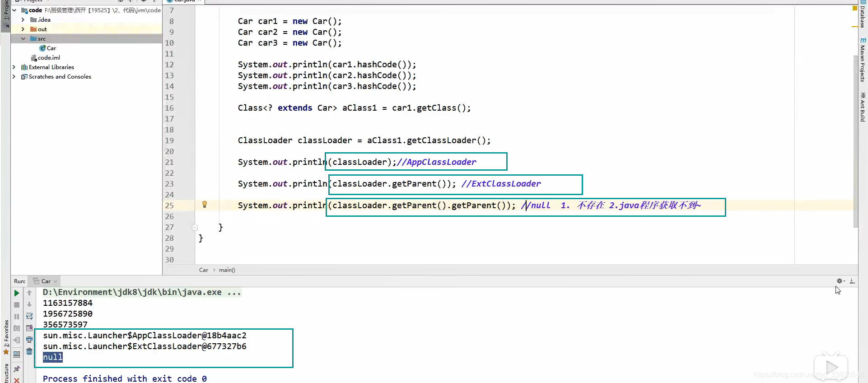Viewport: 868px width, 383px height.
Task: Click the editor vertical scrollbar
Action: point(855,141)
